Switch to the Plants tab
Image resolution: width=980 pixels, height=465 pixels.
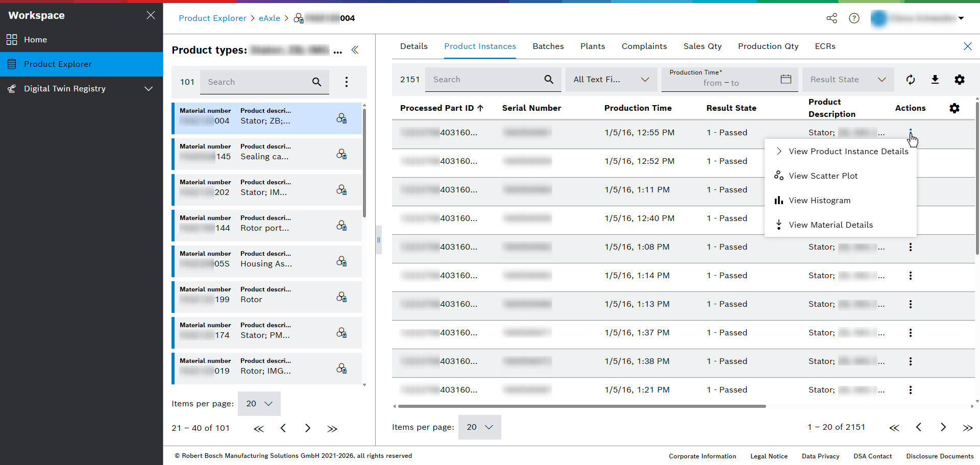pyautogui.click(x=593, y=46)
